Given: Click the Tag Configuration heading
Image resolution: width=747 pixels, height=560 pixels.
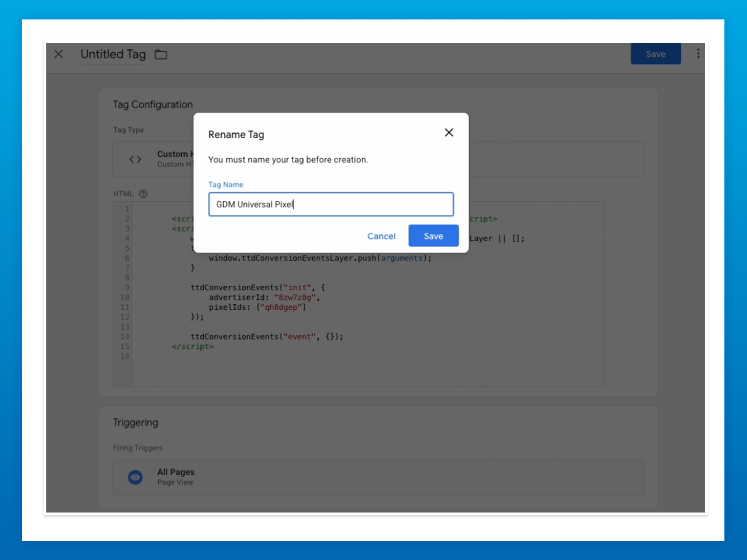Looking at the screenshot, I should (x=153, y=105).
